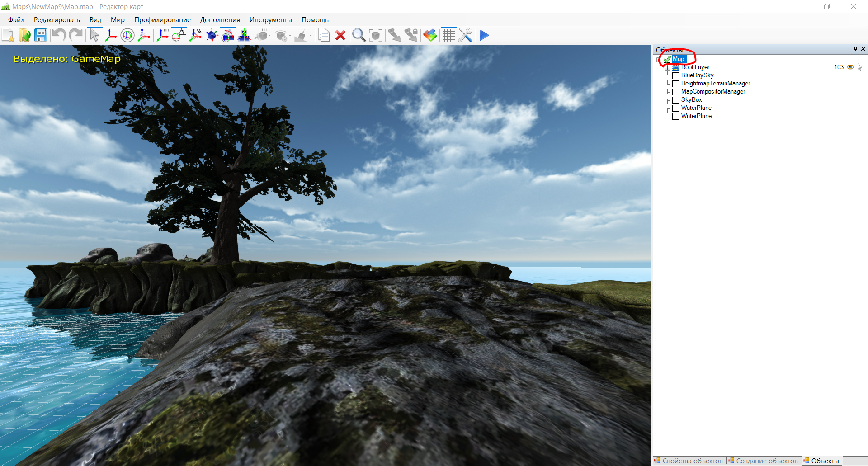This screenshot has width=868, height=466.
Task: Toggle move step snapping ruler icon
Action: pos(163,35)
